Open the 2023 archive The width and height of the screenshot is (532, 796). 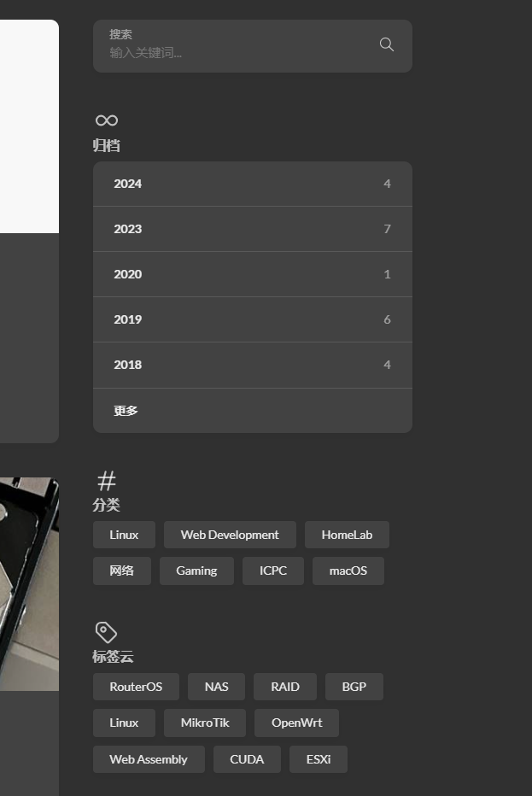click(252, 229)
